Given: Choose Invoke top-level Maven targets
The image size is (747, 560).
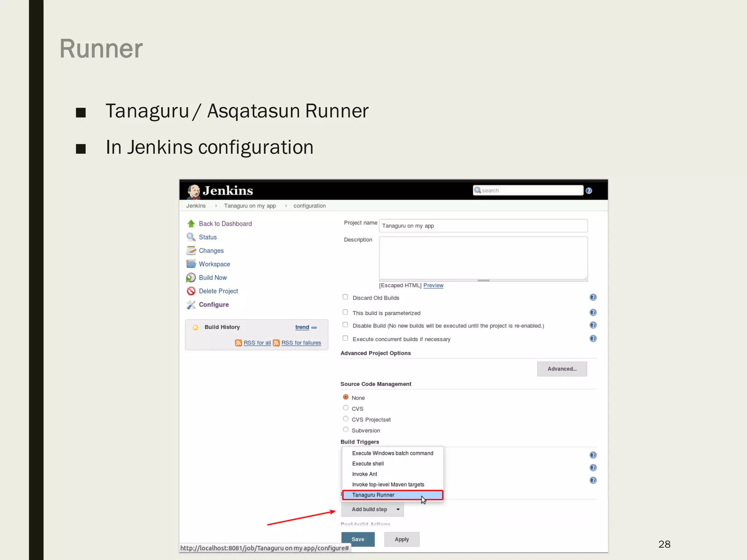Looking at the screenshot, I should click(392, 485).
